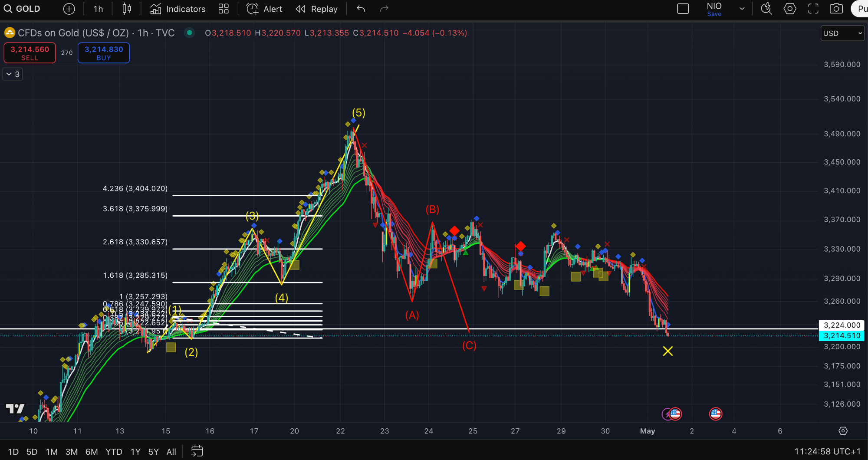Click the US flag event near May 1
Viewport: 868px width, 460px height.
tap(675, 414)
